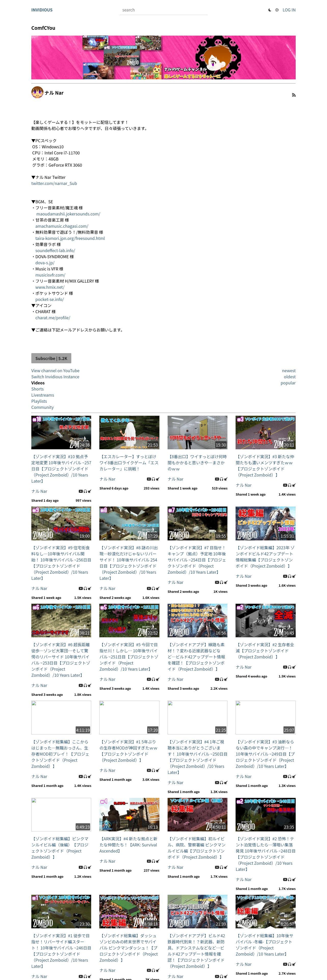The image size is (327, 980).
Task: Headphones icon on the 2023年総集編 video card
Action: [290, 576]
